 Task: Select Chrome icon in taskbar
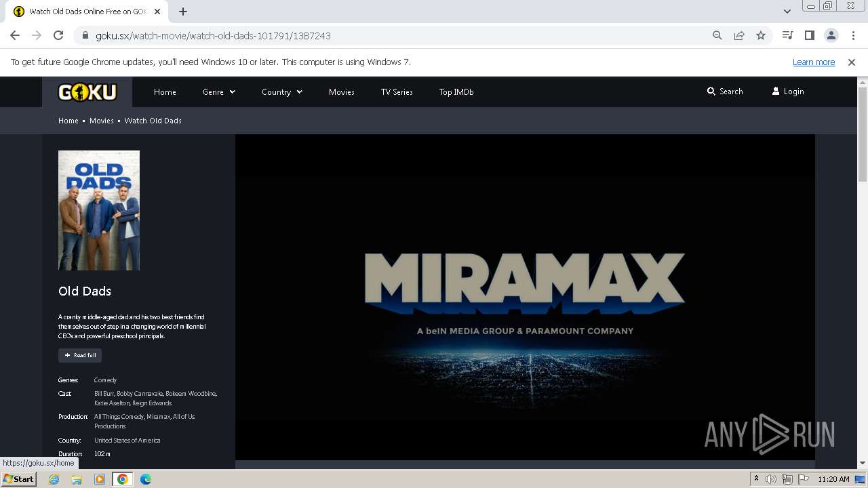(x=123, y=479)
